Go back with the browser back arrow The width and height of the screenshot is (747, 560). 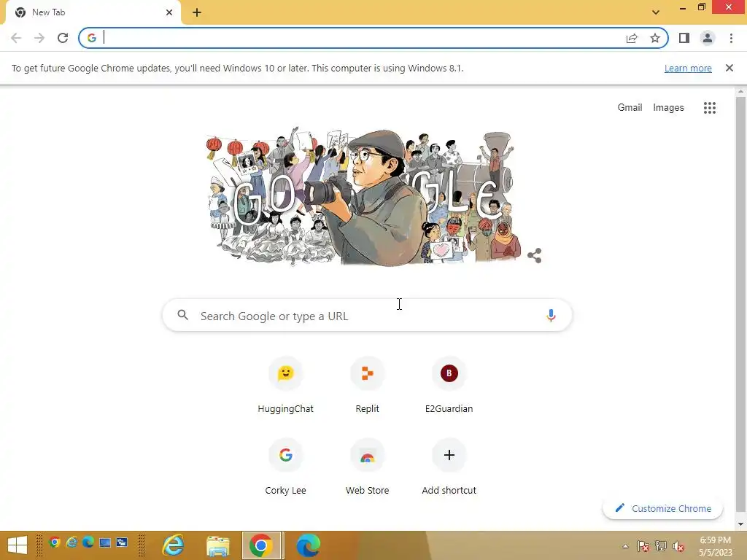16,38
